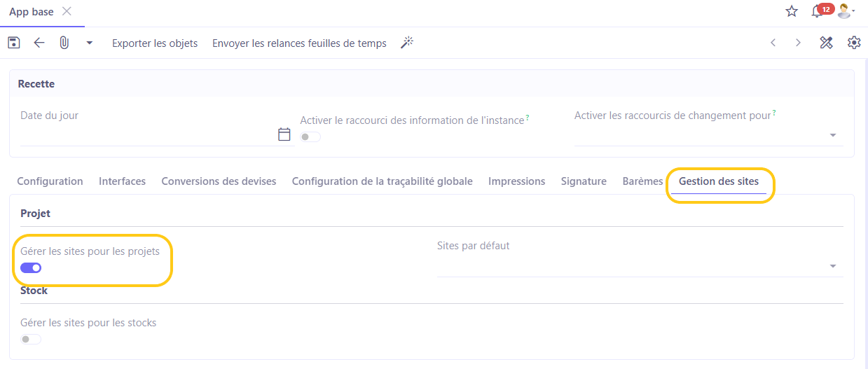This screenshot has height=369, width=868.
Task: Switch to the Barèmes tab
Action: [642, 181]
